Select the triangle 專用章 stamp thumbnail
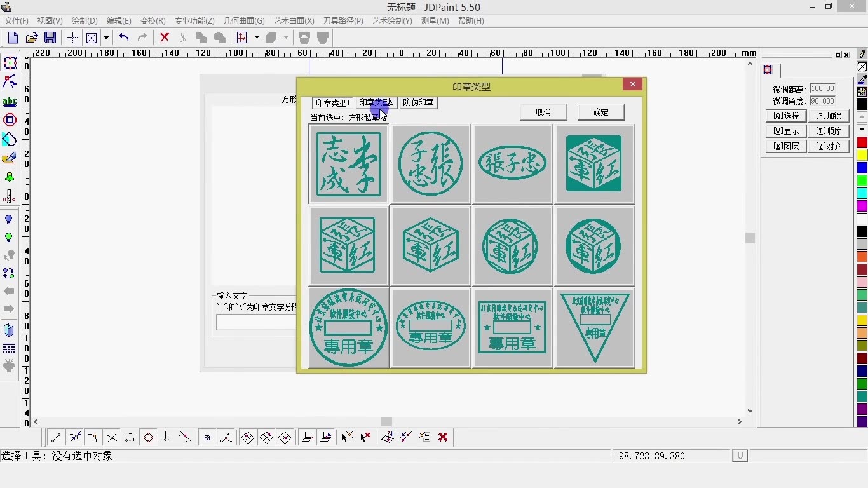The width and height of the screenshot is (868, 488). pos(594,327)
